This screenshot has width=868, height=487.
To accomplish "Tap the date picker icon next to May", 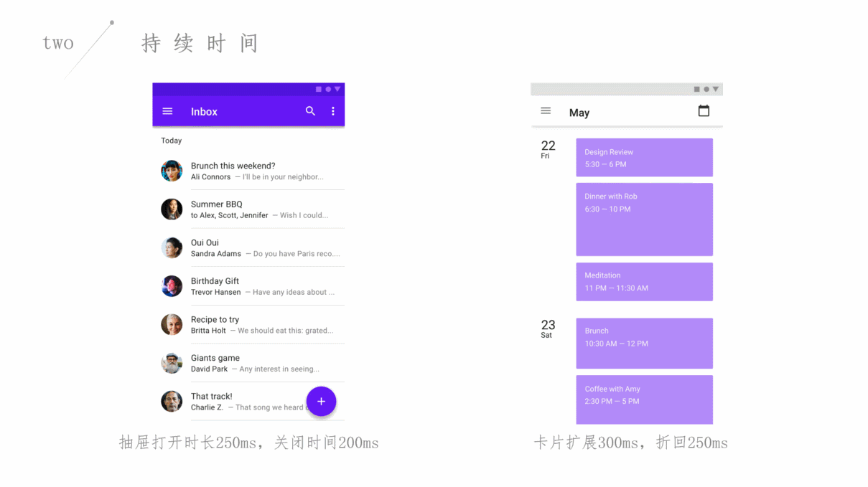I will click(704, 111).
